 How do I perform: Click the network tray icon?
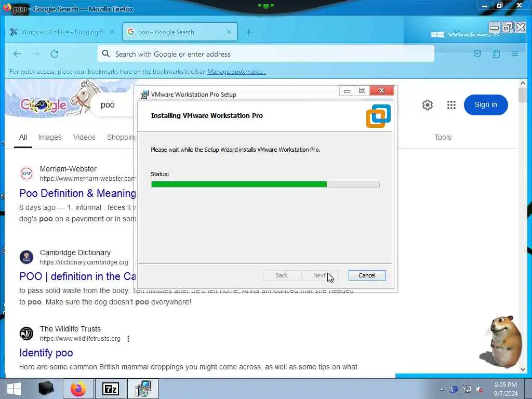tap(467, 390)
